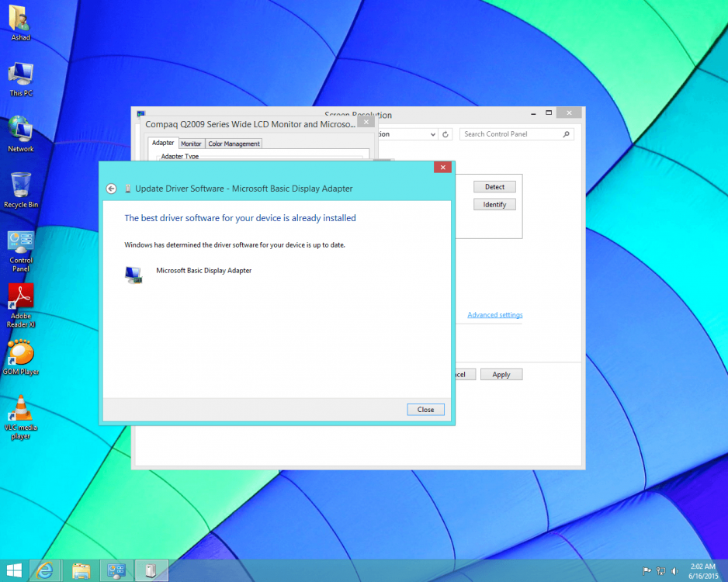
Task: Refresh the Control Panel address bar
Action: (x=445, y=134)
